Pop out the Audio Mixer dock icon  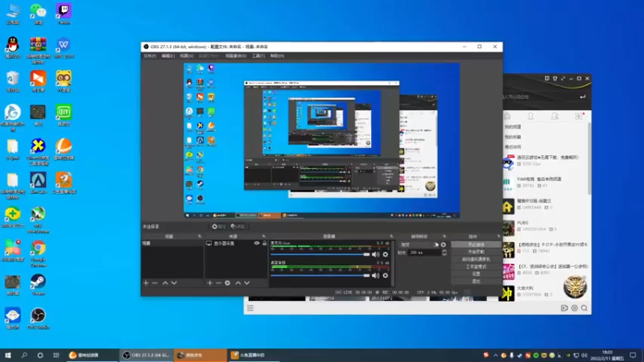pyautogui.click(x=391, y=237)
